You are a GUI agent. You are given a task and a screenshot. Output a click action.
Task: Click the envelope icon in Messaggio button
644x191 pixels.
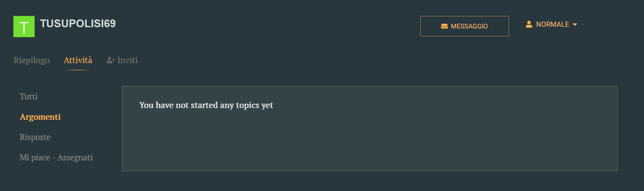(444, 26)
